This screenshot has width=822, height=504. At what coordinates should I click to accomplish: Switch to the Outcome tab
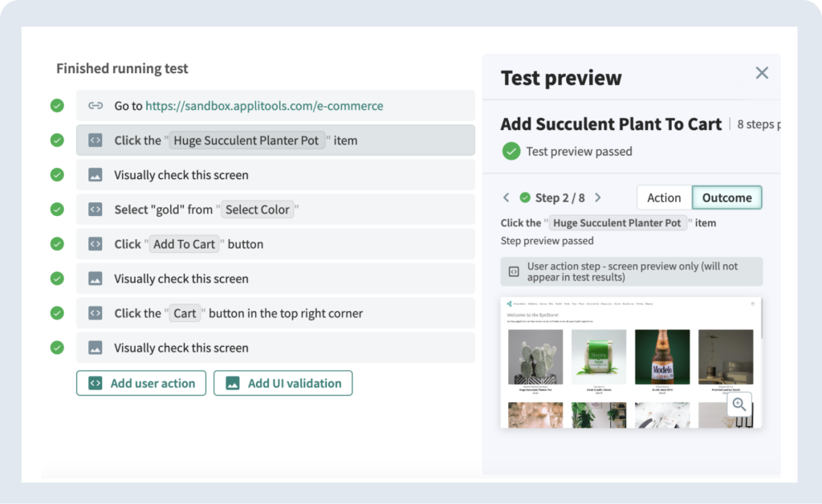[726, 197]
